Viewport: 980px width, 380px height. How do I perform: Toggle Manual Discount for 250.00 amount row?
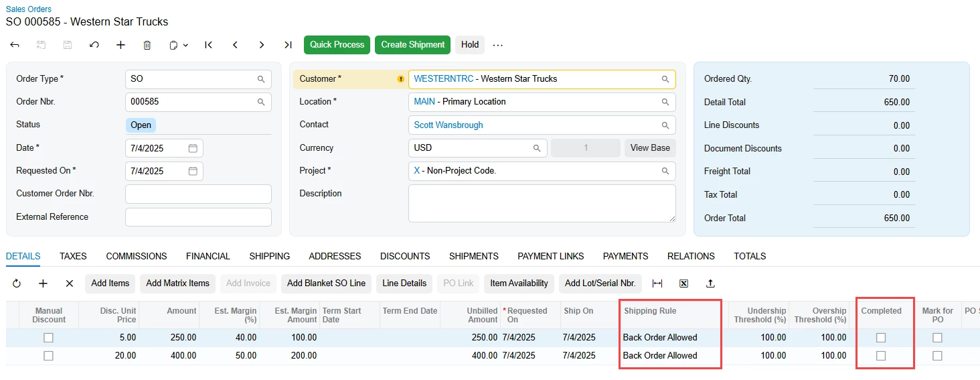point(48,338)
